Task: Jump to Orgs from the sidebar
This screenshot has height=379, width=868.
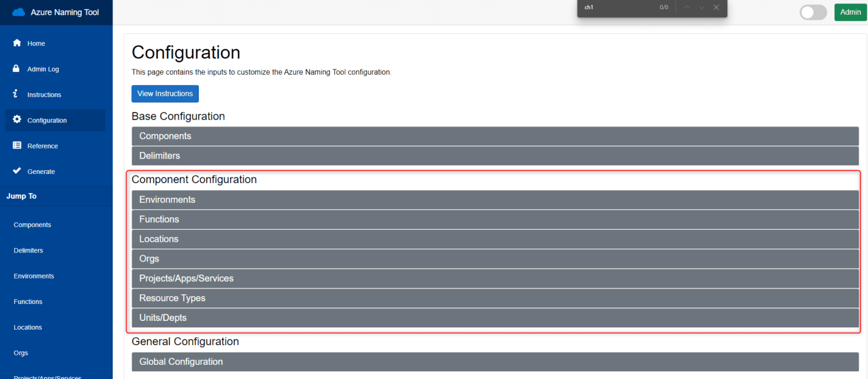Action: 20,352
